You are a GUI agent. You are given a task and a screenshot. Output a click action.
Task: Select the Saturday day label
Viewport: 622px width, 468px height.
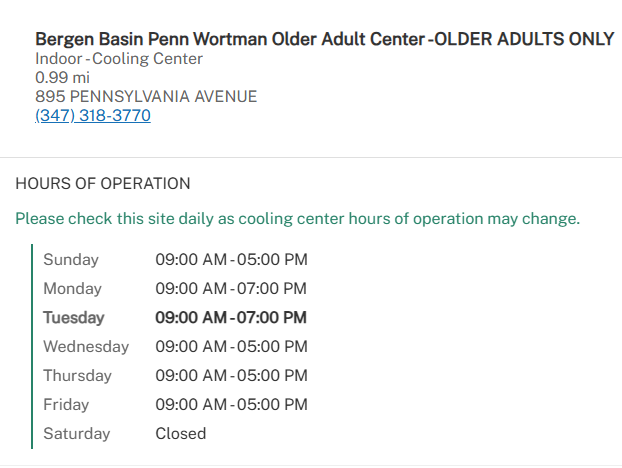click(76, 434)
